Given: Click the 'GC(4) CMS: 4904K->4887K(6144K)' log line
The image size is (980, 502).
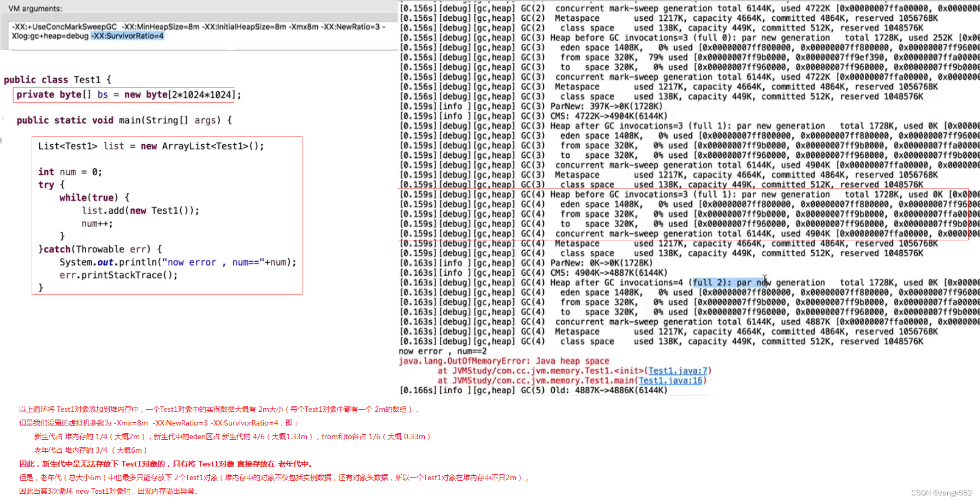Looking at the screenshot, I should point(533,273).
